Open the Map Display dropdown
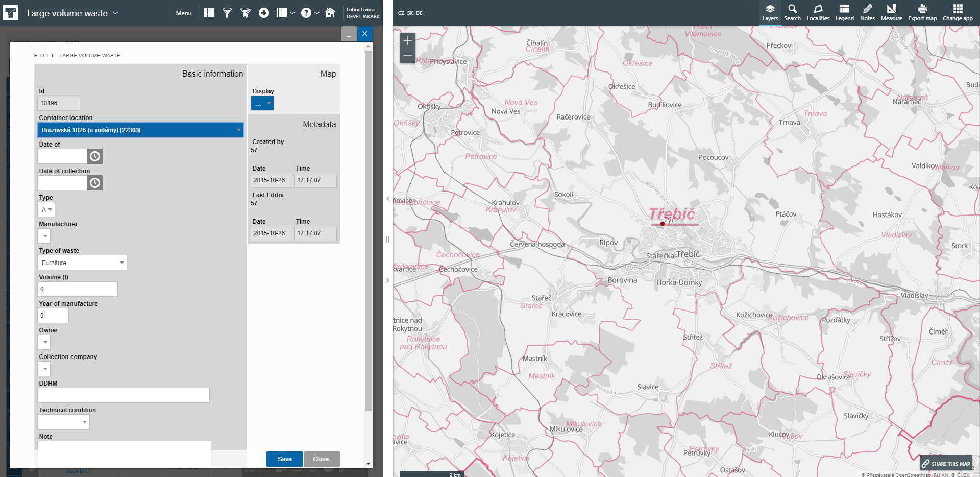 (x=262, y=103)
